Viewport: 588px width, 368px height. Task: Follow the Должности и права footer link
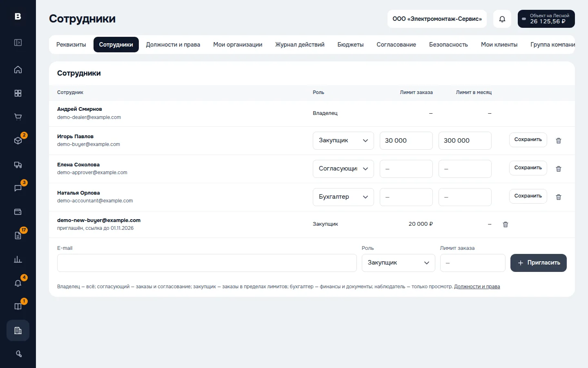pyautogui.click(x=477, y=287)
